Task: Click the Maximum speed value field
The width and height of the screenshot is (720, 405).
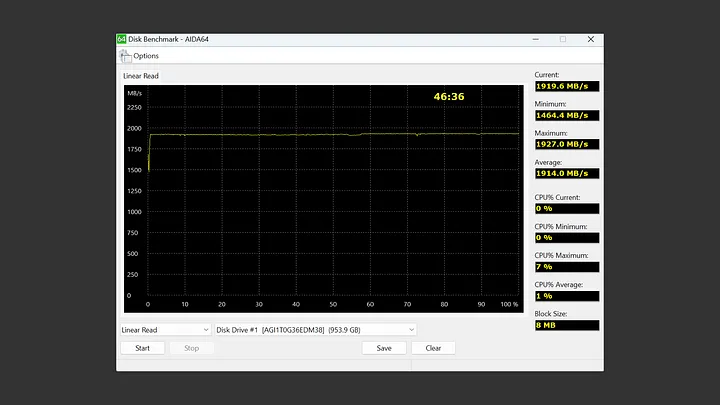Action: point(567,144)
